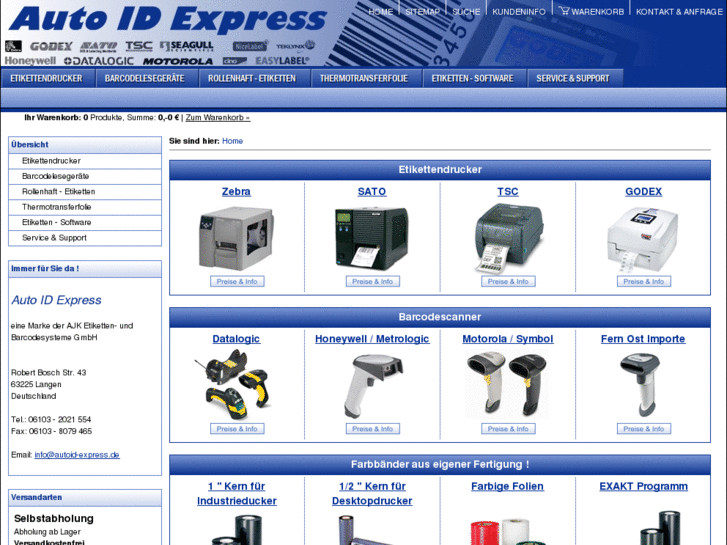
Task: Click the NiceLabel logo in header
Action: coord(250,46)
